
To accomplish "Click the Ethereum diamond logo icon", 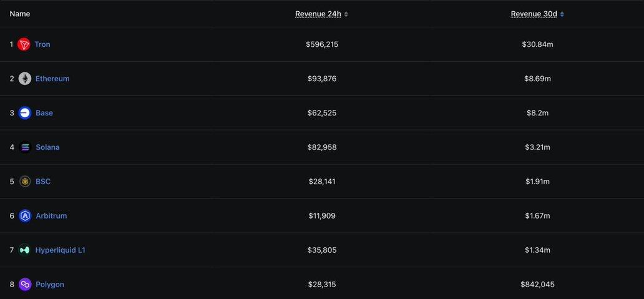I will [x=25, y=79].
